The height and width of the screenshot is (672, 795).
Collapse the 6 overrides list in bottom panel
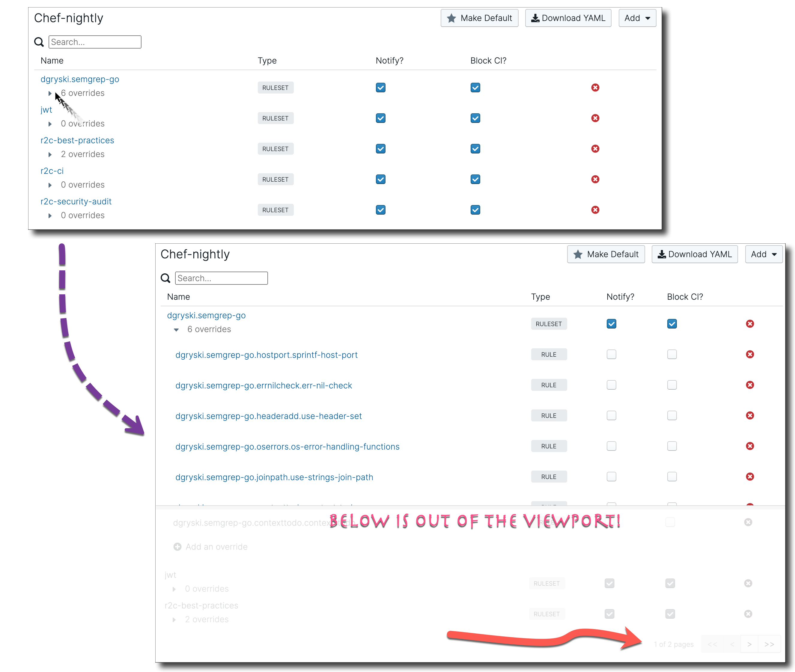coord(176,329)
